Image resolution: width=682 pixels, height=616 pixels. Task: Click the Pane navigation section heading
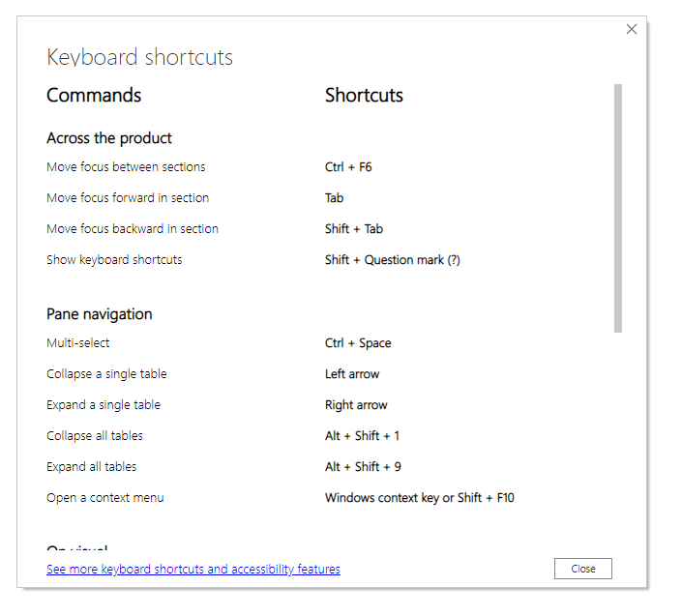(100, 314)
